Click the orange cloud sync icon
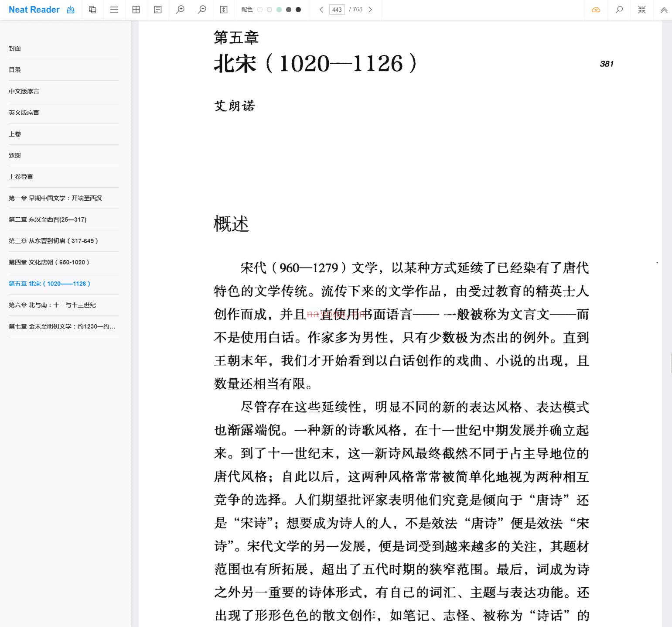Viewport: 672px width, 627px height. [x=596, y=10]
